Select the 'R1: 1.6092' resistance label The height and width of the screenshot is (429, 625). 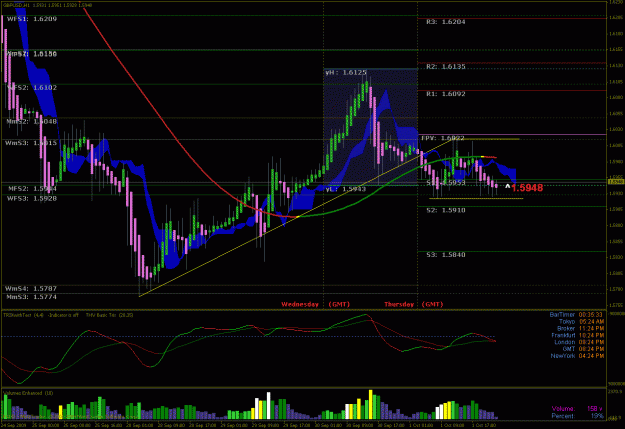[446, 94]
